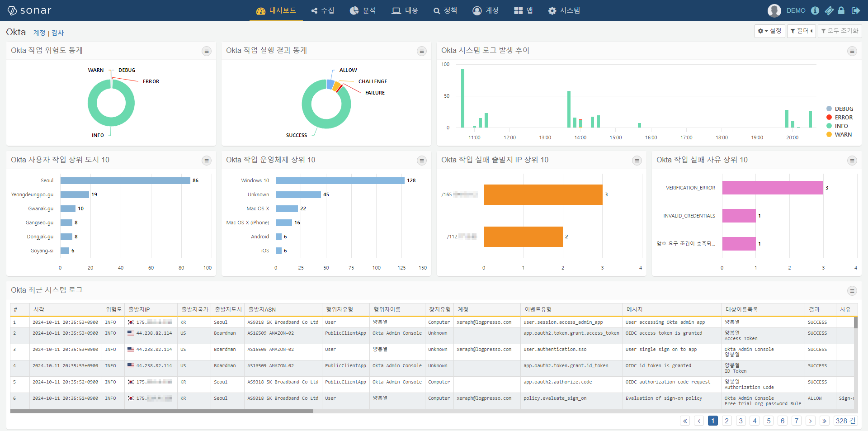Open the 앱 menu

pos(524,10)
